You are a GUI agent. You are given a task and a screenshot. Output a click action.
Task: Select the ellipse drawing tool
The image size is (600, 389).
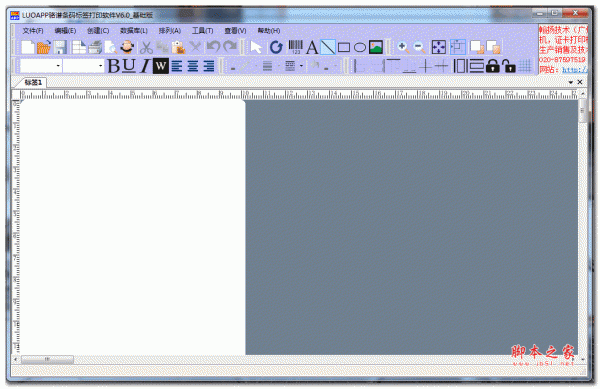[360, 47]
